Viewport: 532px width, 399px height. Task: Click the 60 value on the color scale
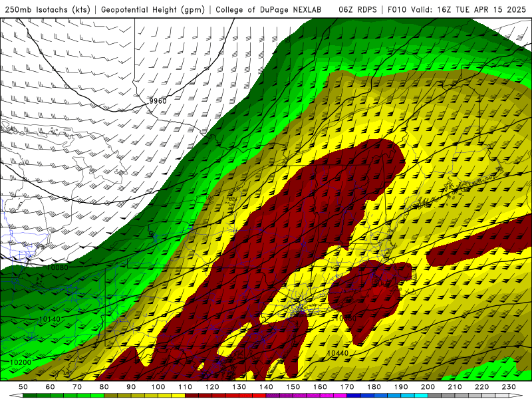pos(51,387)
